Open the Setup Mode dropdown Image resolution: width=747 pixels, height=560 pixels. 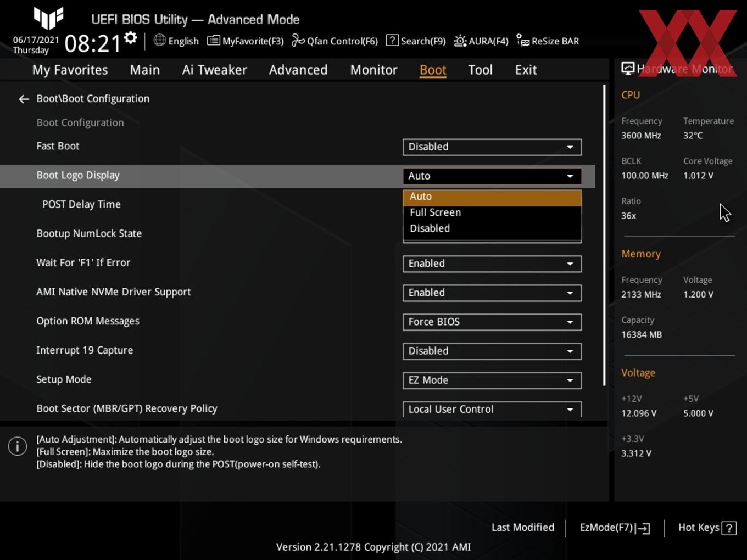point(492,380)
